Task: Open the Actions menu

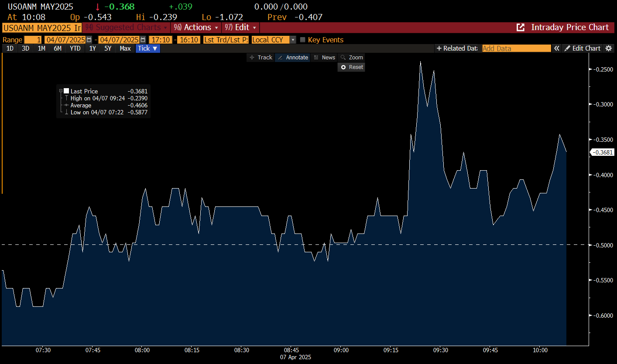Action: click(197, 27)
